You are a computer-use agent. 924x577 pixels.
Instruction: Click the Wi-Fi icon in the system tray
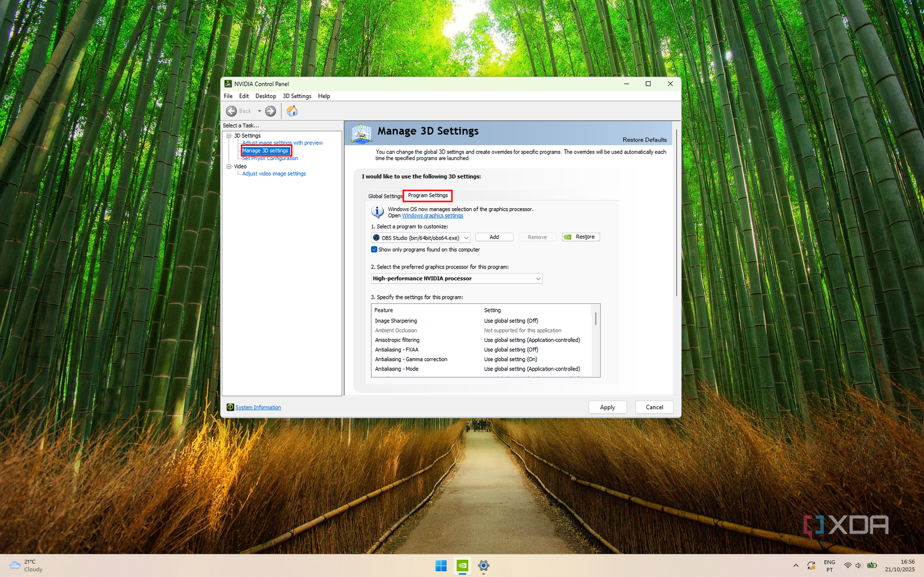coord(847,565)
